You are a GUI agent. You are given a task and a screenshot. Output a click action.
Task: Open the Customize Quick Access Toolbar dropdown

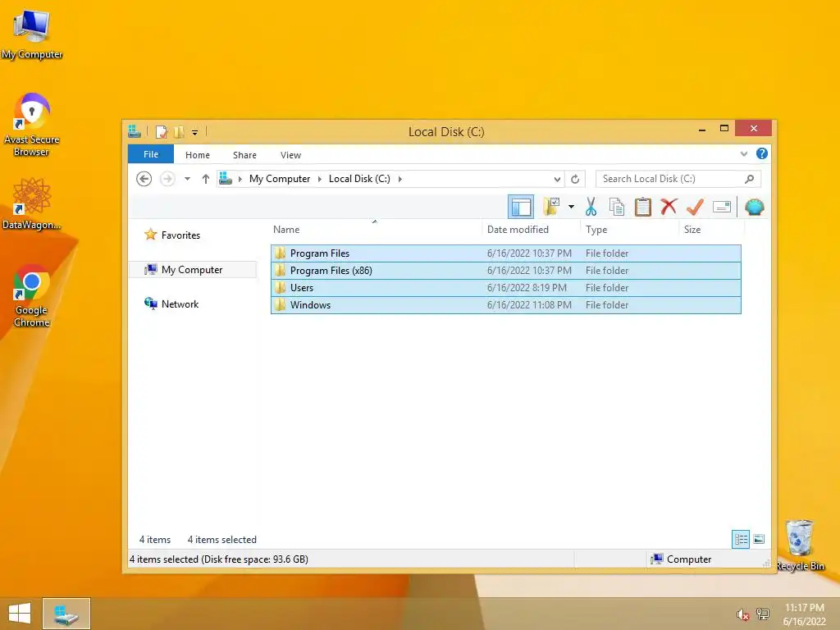click(x=195, y=132)
